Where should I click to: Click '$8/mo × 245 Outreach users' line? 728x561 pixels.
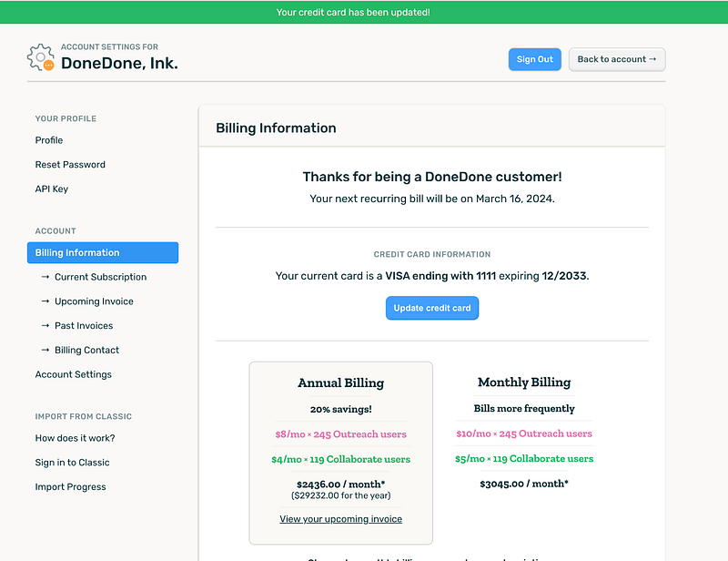[340, 434]
